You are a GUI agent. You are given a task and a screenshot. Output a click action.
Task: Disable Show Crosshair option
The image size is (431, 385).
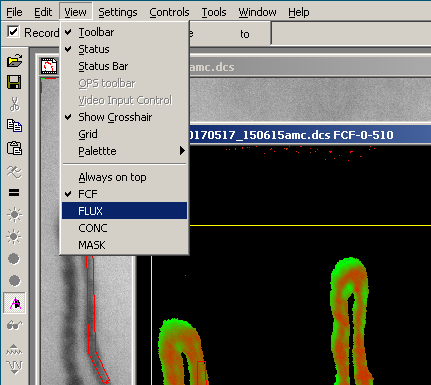coord(124,117)
